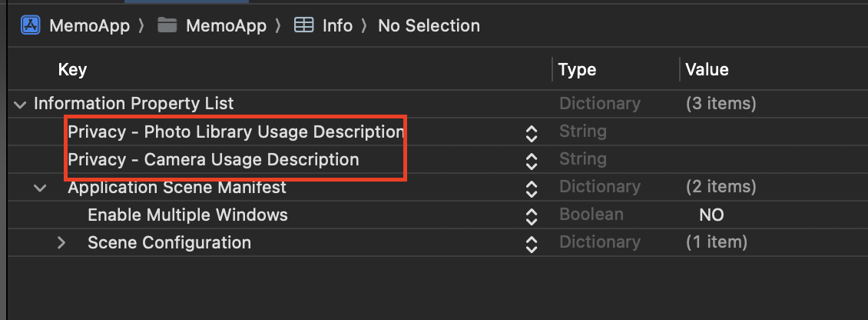
Task: Open MemoApp folder breadcrumb item
Action: (x=226, y=25)
